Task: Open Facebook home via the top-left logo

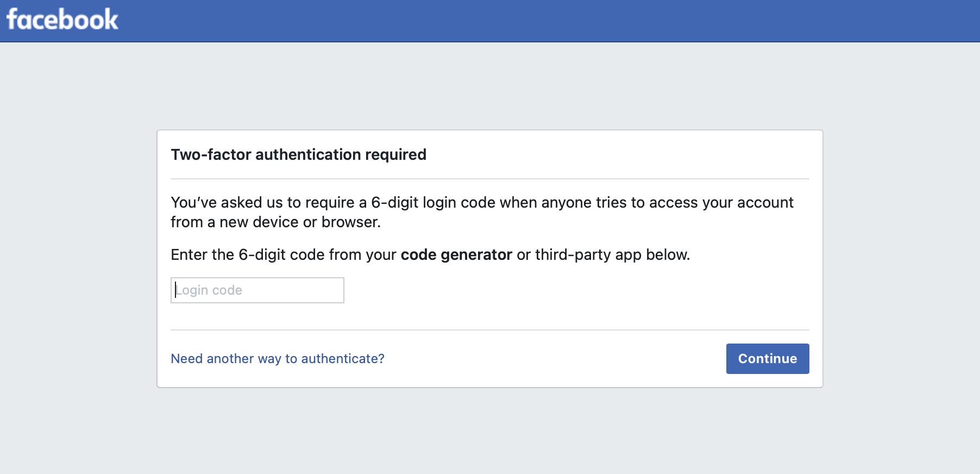Action: 61,20
